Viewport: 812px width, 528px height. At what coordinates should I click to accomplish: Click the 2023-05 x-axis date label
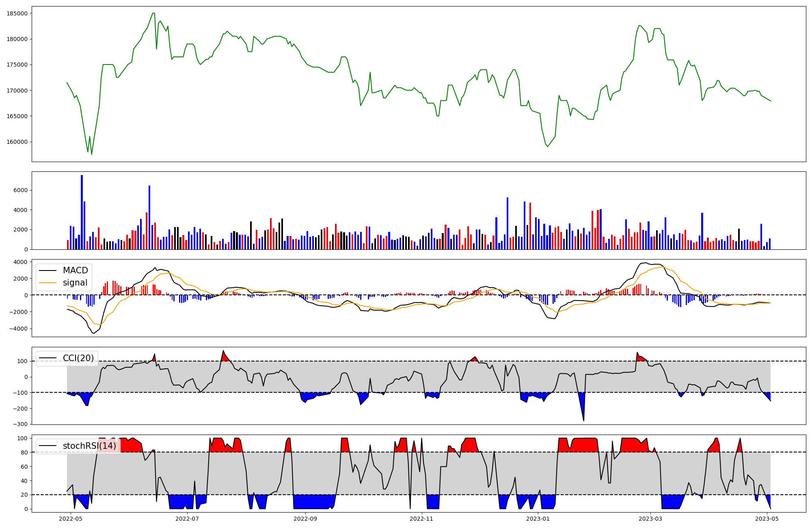[767, 519]
